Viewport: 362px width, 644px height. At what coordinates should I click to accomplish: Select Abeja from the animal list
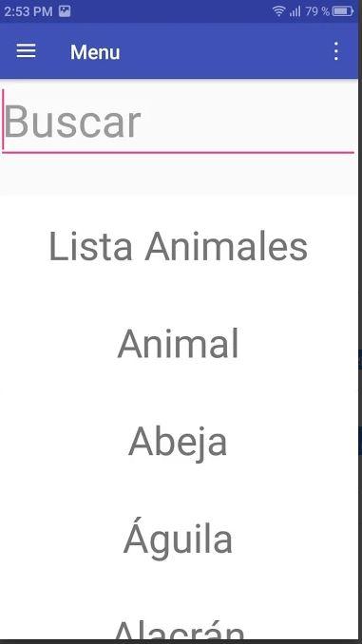(178, 442)
